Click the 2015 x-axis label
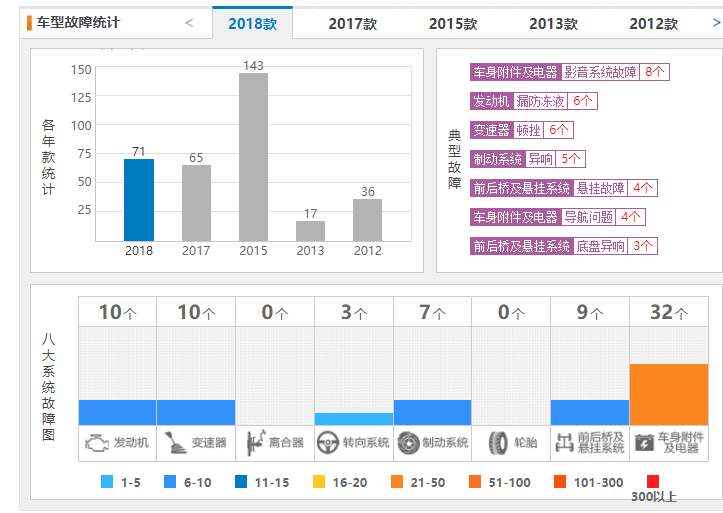Image resolution: width=723 pixels, height=513 pixels. [x=253, y=251]
